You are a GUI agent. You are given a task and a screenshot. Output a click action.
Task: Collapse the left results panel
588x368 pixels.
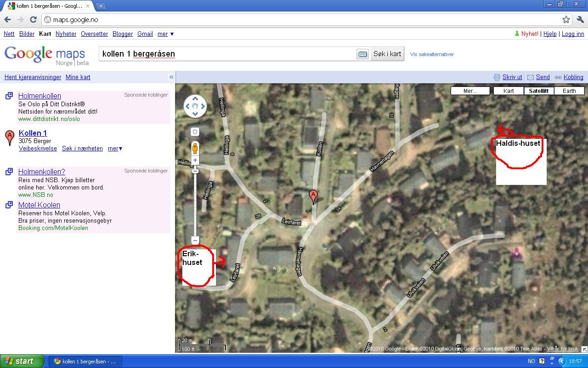point(171,77)
